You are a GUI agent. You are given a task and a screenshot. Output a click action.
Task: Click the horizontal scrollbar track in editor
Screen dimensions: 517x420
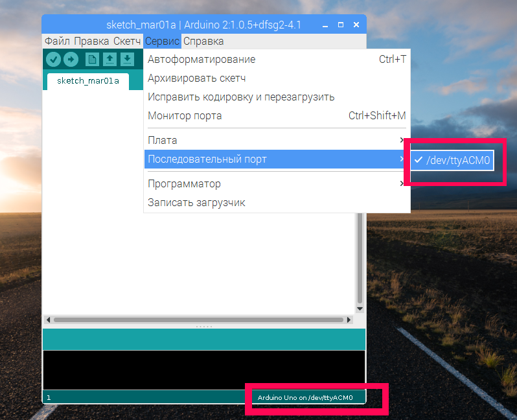(x=198, y=320)
